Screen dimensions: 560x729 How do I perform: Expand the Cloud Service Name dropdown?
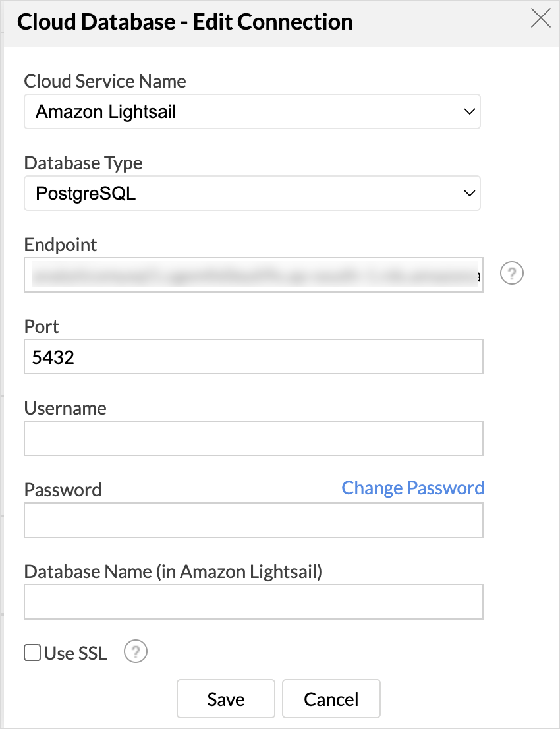(252, 111)
